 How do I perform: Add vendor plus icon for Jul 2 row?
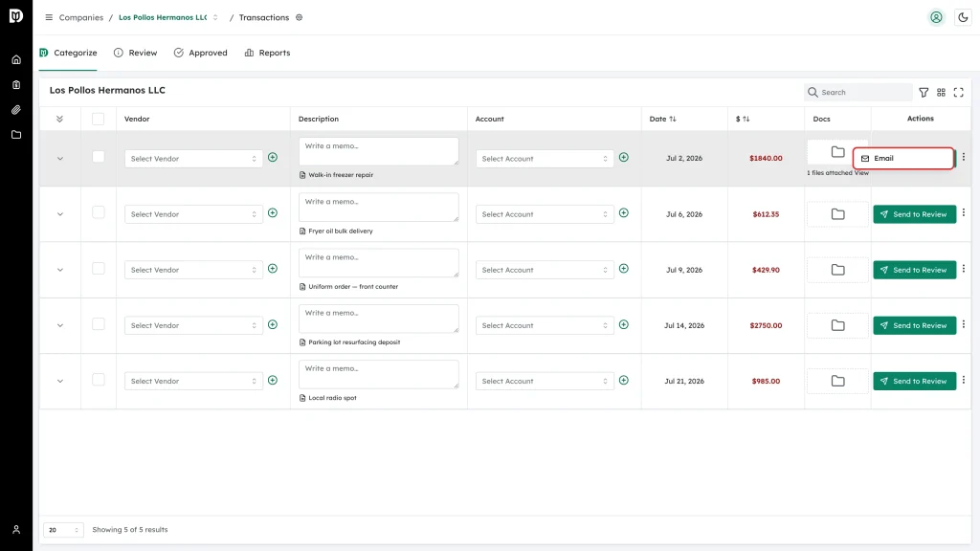pyautogui.click(x=273, y=158)
